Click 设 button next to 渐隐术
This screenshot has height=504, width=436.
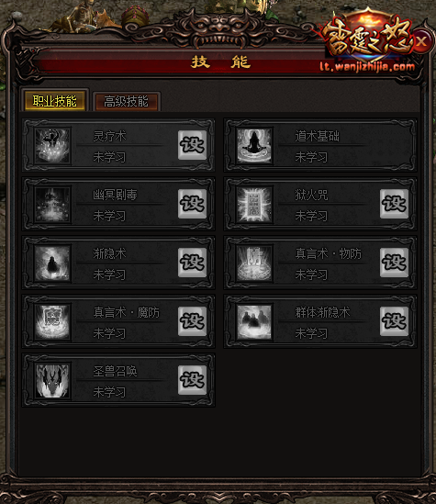pos(192,263)
